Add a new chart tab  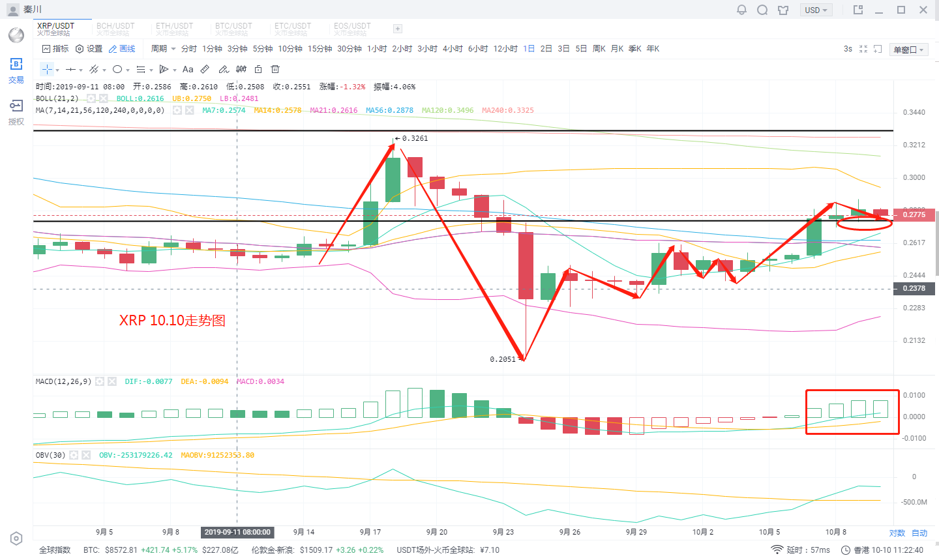(398, 29)
